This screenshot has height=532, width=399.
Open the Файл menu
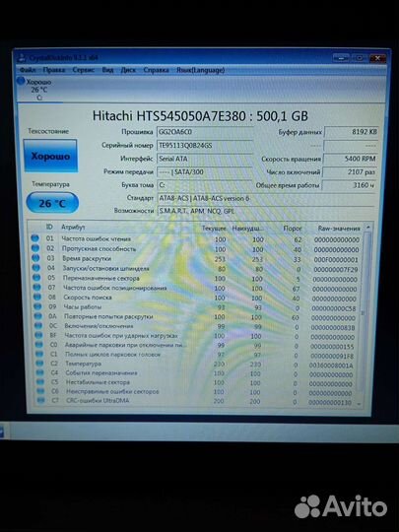28,70
